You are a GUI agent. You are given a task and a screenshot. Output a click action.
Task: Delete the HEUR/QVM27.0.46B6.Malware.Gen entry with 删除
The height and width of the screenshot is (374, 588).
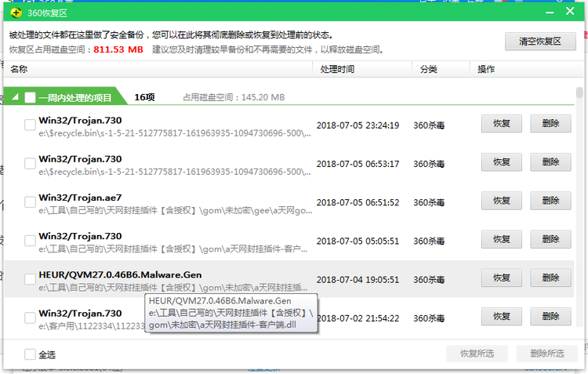click(x=550, y=278)
